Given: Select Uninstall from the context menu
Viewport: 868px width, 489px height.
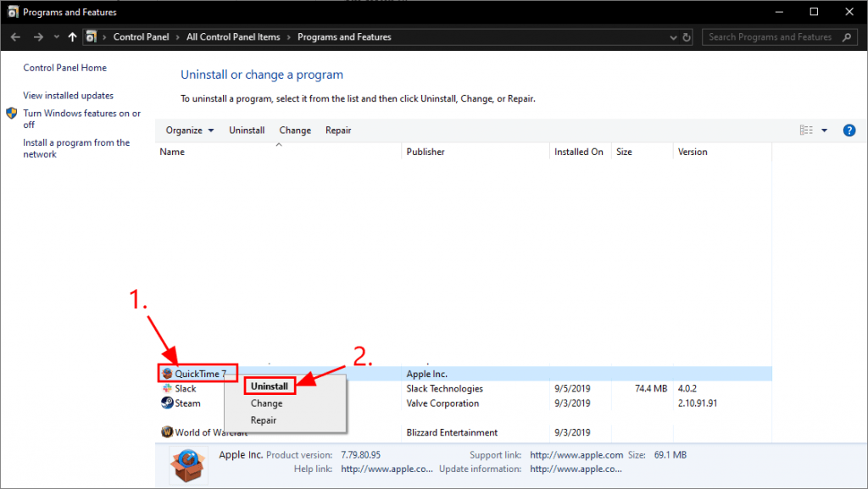Looking at the screenshot, I should point(270,386).
